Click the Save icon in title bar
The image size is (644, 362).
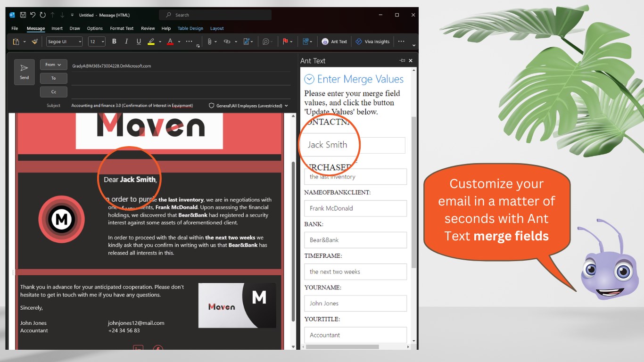point(23,15)
